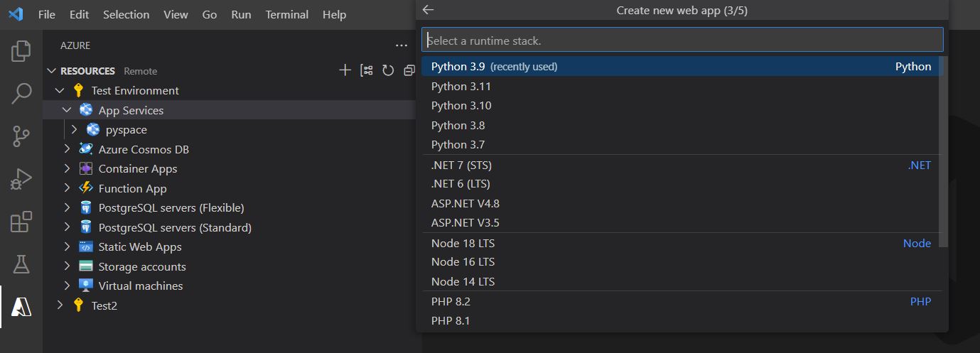Open the Extensions view icon
Image resolution: width=980 pixels, height=353 pixels.
tap(21, 222)
